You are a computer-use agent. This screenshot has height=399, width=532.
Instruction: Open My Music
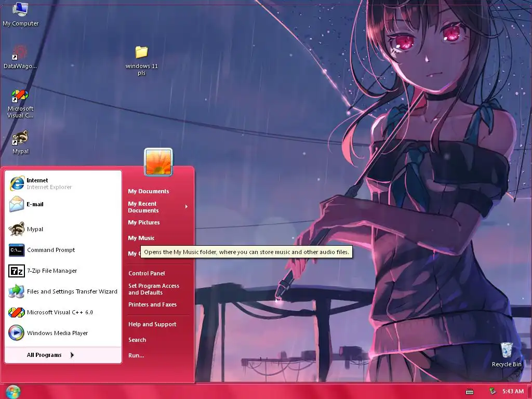[x=141, y=238]
